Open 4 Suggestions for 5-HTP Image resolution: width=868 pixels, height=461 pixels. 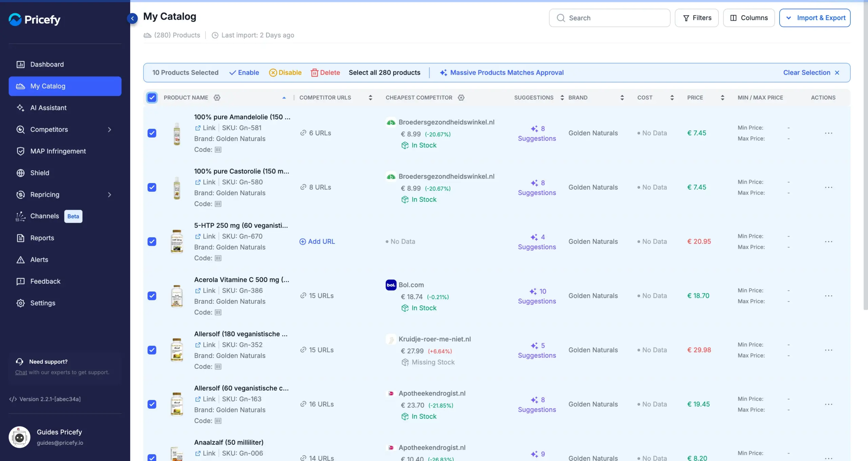coord(537,242)
